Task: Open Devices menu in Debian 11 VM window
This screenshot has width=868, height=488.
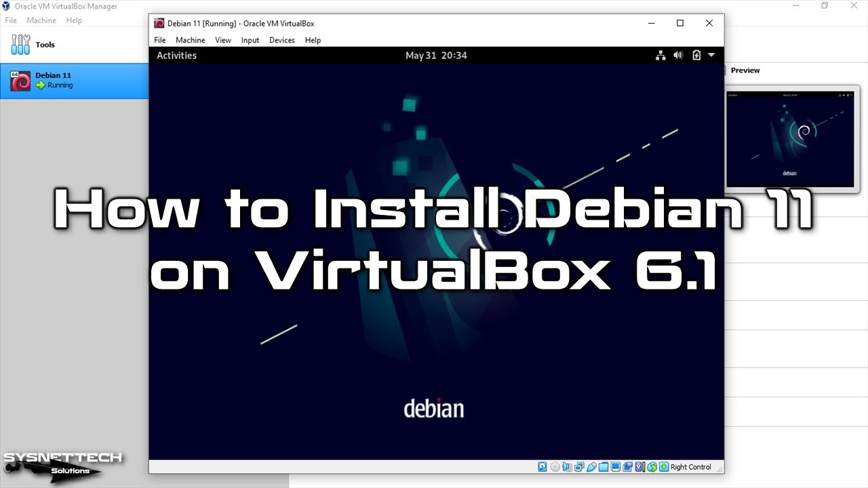Action: (282, 40)
